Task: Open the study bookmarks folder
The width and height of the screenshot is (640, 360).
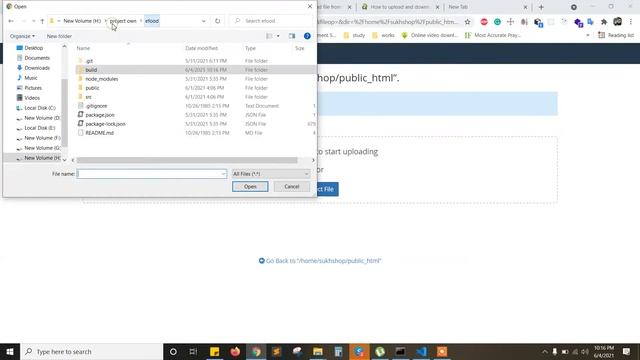Action: click(x=354, y=36)
